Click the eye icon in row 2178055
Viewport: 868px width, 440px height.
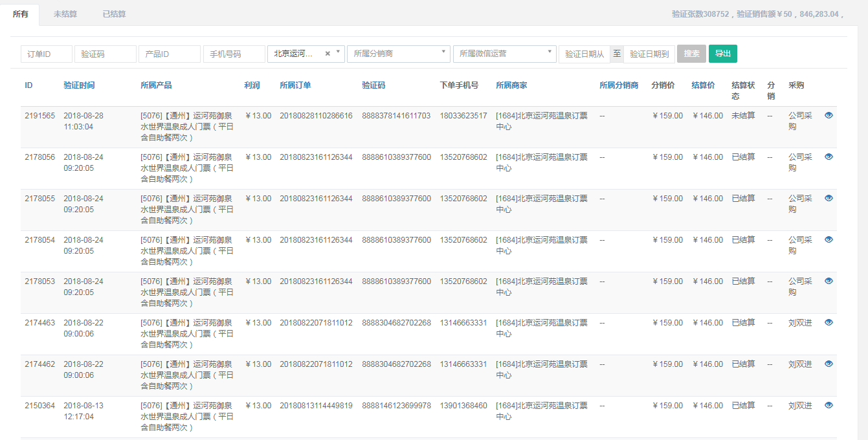coord(829,198)
